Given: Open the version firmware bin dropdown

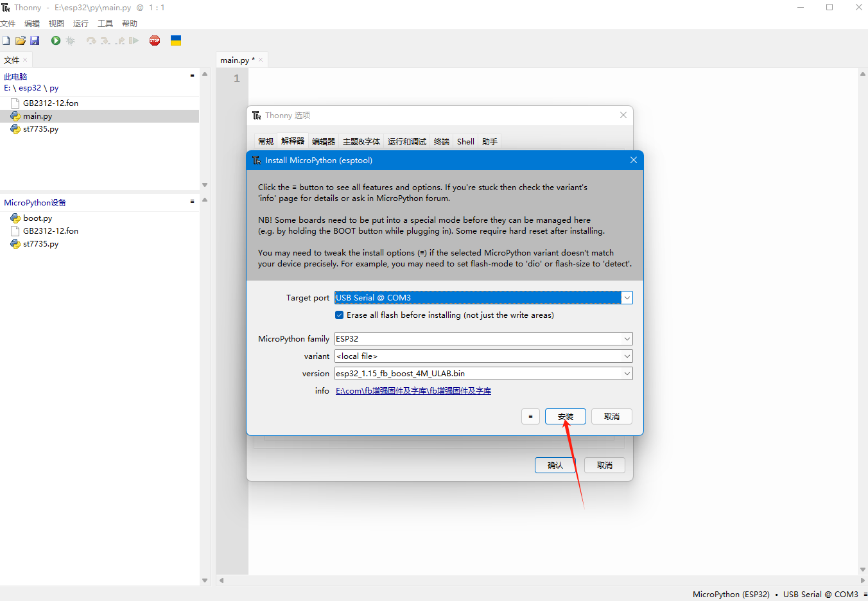Looking at the screenshot, I should (627, 373).
